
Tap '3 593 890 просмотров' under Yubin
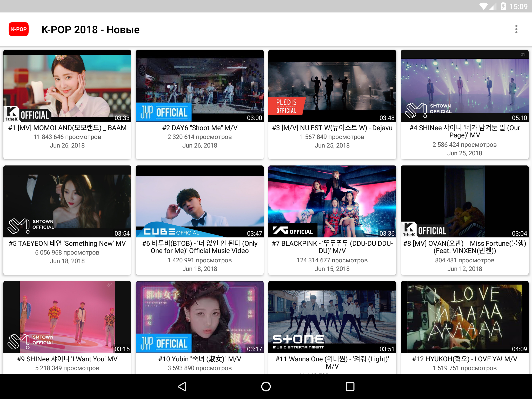click(200, 368)
